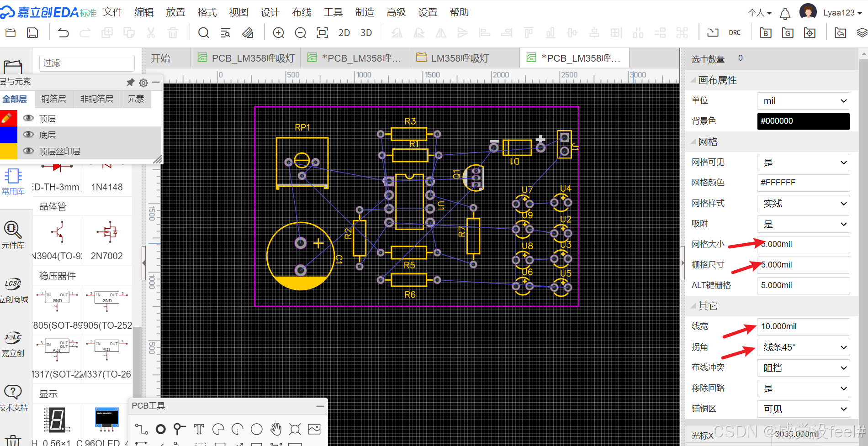The image size is (868, 446).
Task: Click the Zoom In magnifier icon
Action: click(278, 32)
